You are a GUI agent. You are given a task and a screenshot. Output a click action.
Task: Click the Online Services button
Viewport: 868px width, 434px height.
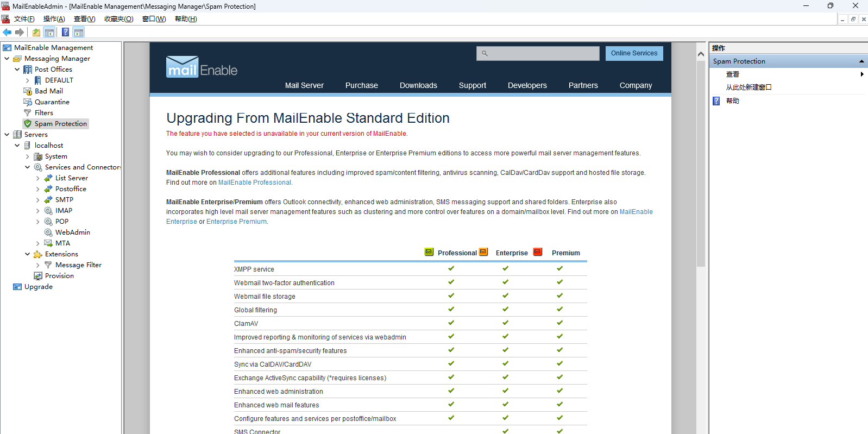[x=634, y=53]
